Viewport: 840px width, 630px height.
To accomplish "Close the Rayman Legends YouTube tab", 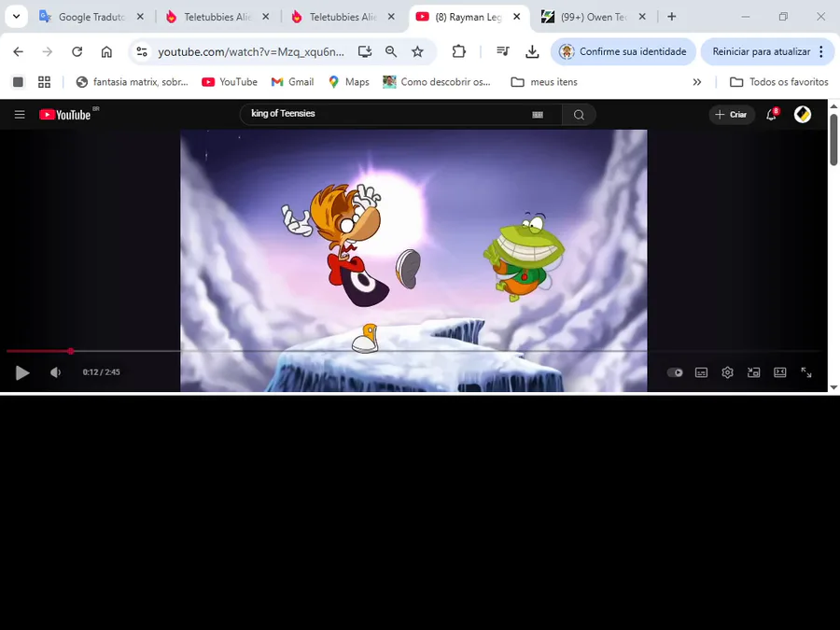I will pyautogui.click(x=517, y=17).
